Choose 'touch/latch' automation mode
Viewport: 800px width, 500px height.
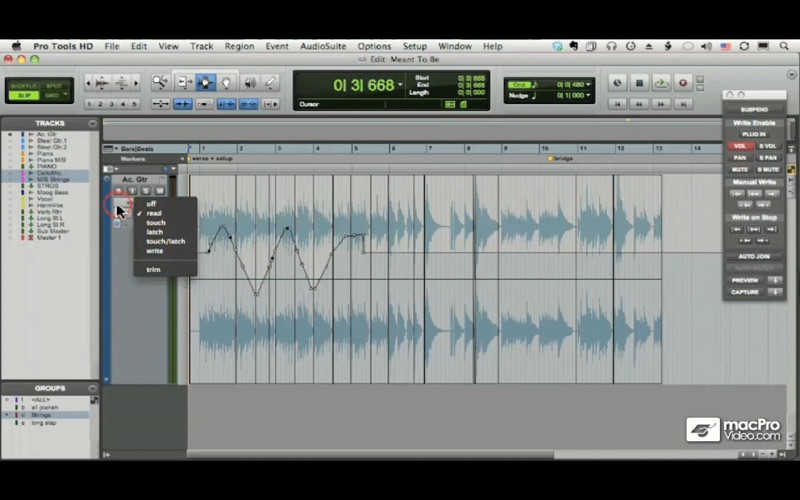click(x=165, y=241)
